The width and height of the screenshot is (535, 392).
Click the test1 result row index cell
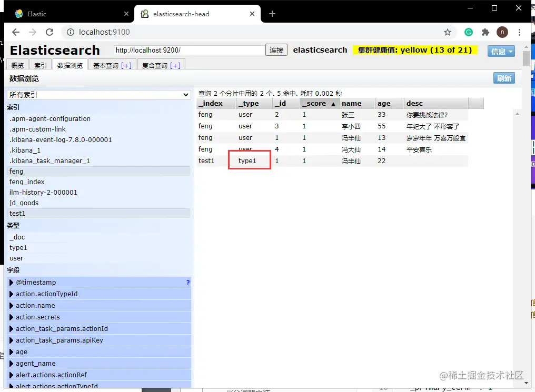click(206, 161)
